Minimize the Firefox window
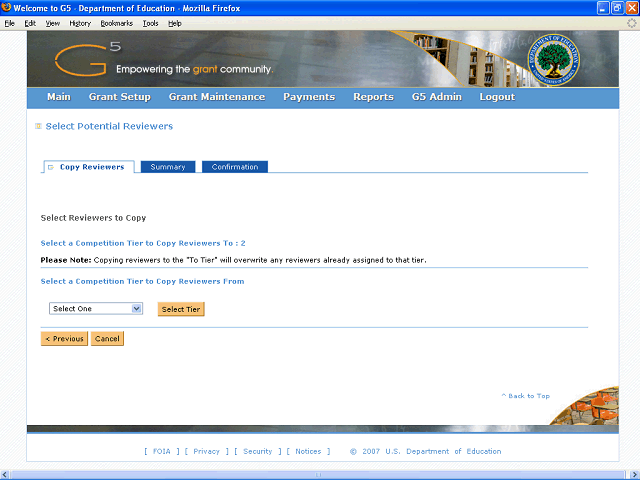 (x=603, y=8)
